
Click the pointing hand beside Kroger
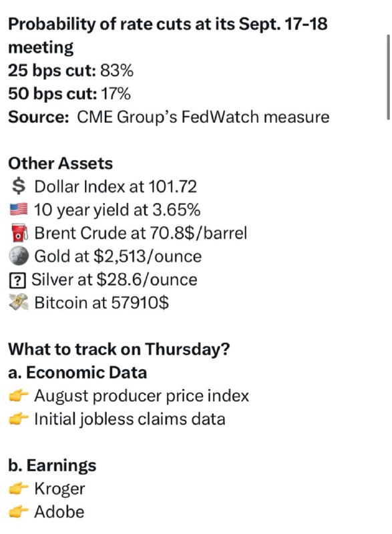point(19,489)
